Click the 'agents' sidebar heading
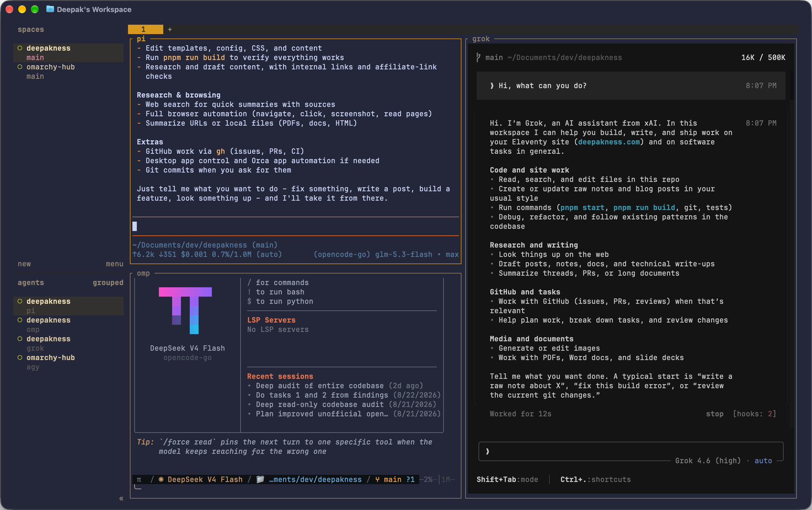This screenshot has width=812, height=510. point(31,283)
